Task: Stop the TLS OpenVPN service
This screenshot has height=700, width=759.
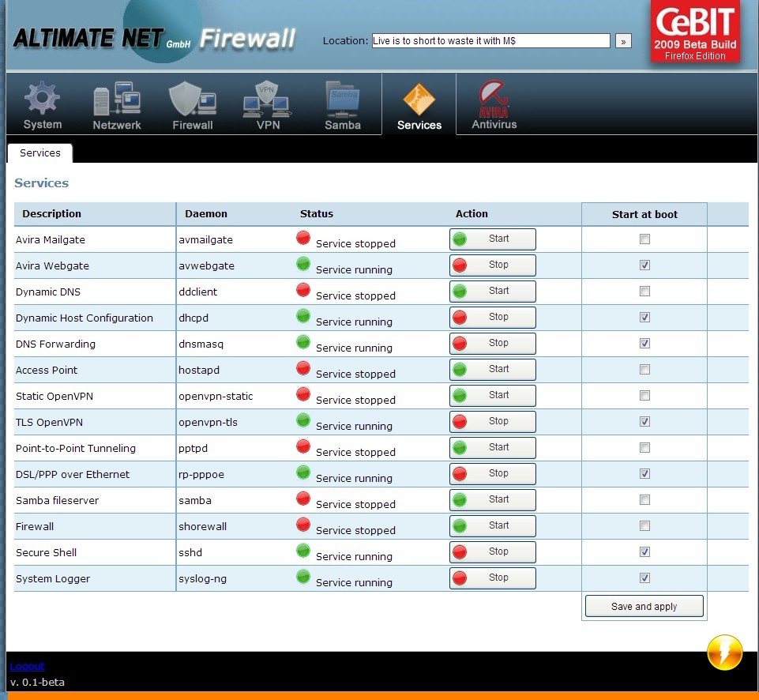Action: pyautogui.click(x=492, y=422)
